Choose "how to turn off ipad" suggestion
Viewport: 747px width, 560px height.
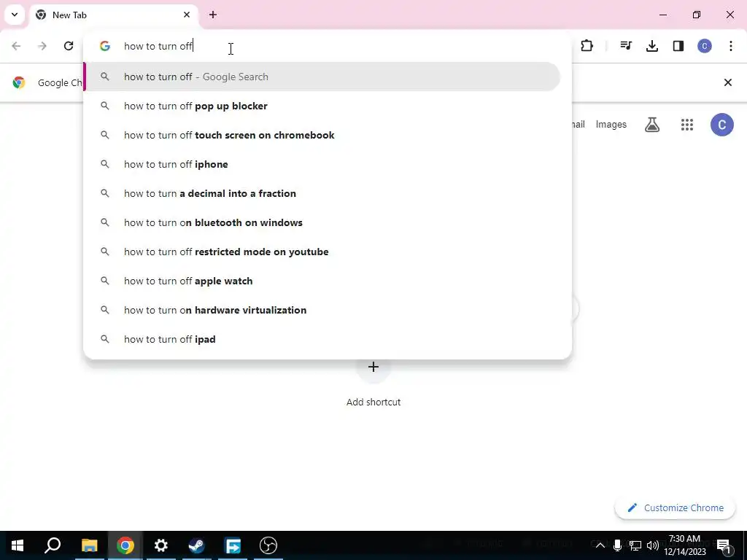coord(322,339)
